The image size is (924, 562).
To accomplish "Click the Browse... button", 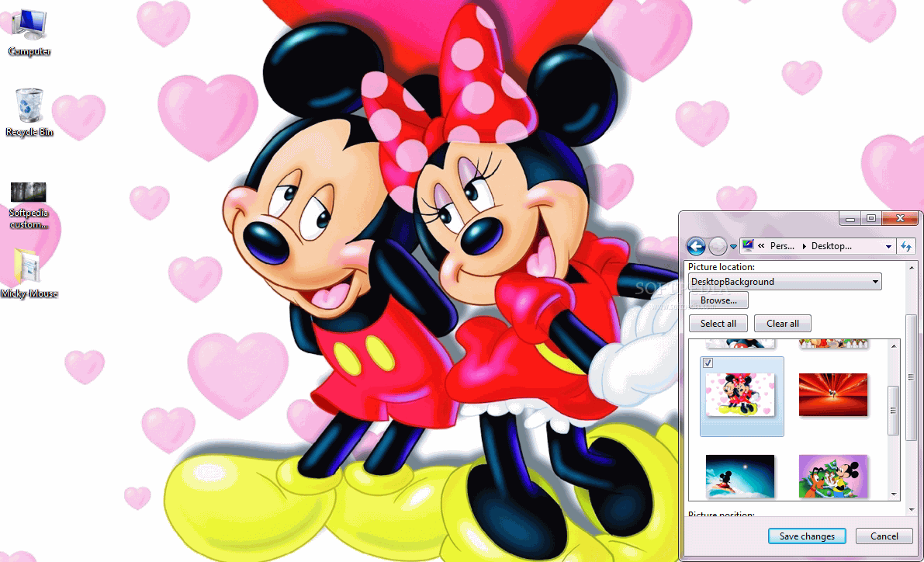I will click(x=718, y=300).
